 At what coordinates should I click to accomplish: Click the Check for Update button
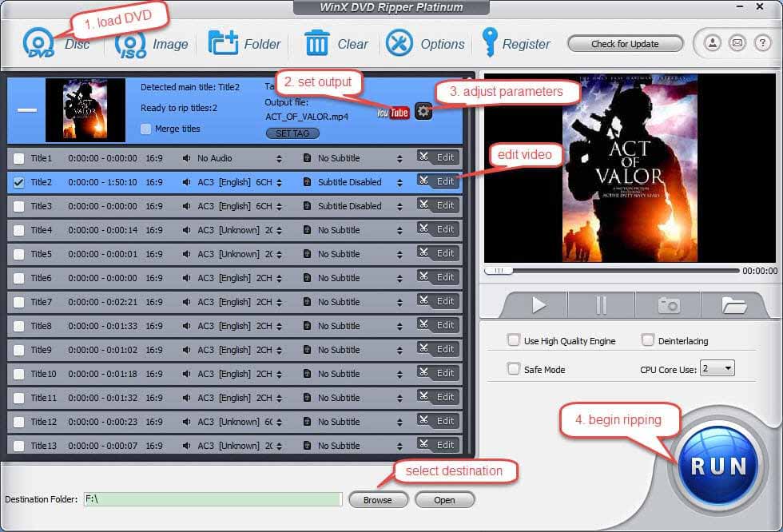point(625,44)
